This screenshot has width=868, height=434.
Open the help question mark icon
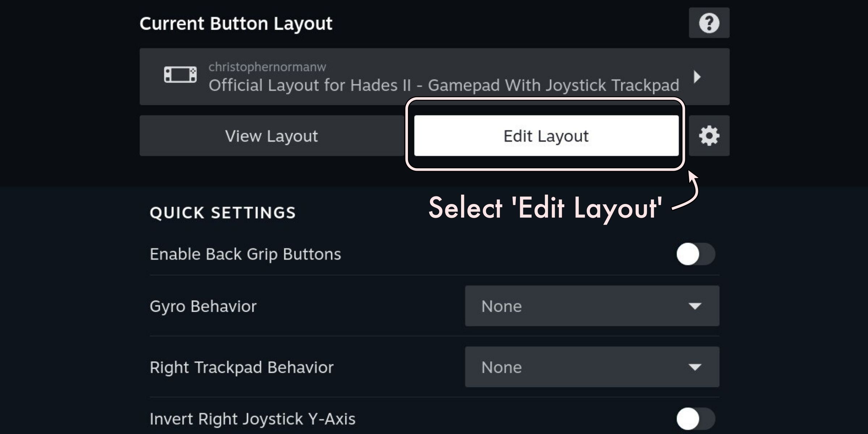709,23
